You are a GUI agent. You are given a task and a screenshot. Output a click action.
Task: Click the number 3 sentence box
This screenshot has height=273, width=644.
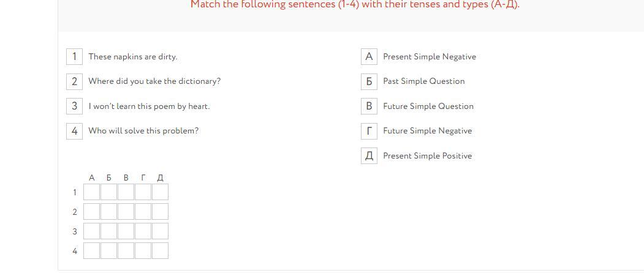pyautogui.click(x=74, y=106)
